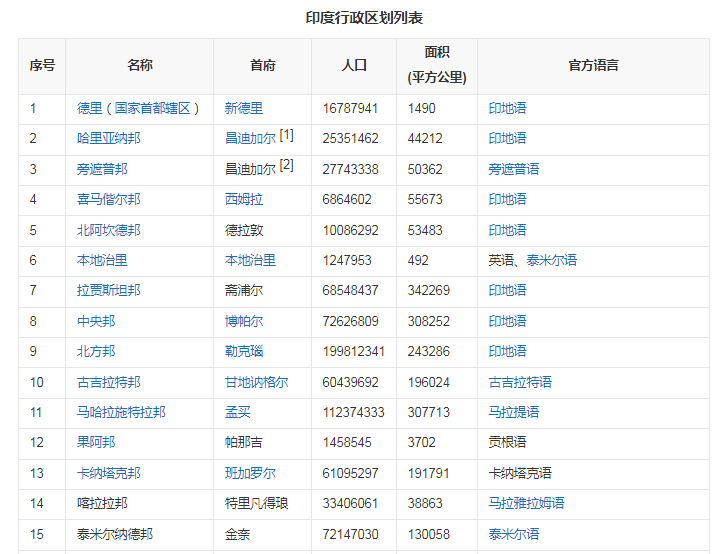Click the 官方语言 column header
This screenshot has height=554, width=727.
[x=593, y=65]
